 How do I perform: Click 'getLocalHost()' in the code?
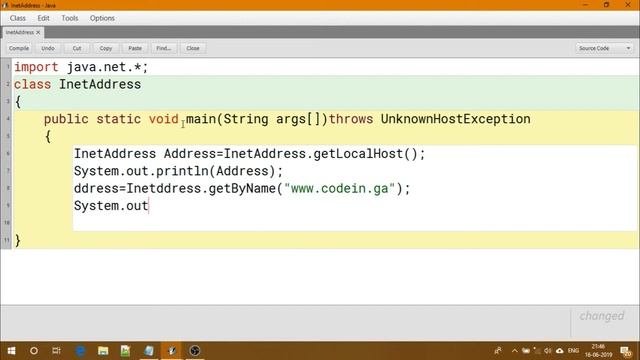[x=365, y=153]
